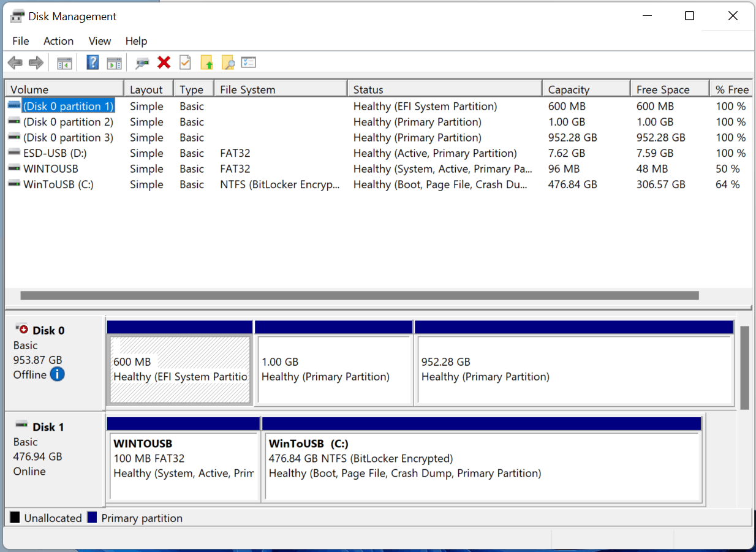Click the Disk 0 offline info icon
This screenshot has width=756, height=552.
[57, 374]
